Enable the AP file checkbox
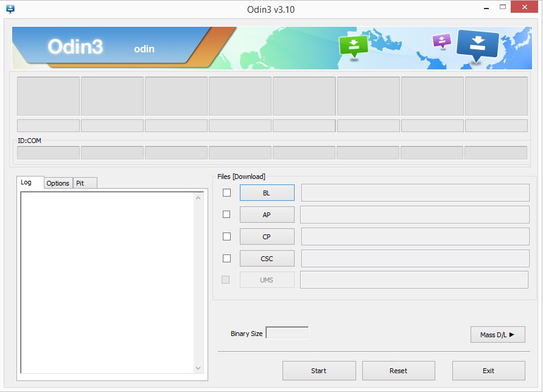This screenshot has width=543, height=392. pos(226,214)
